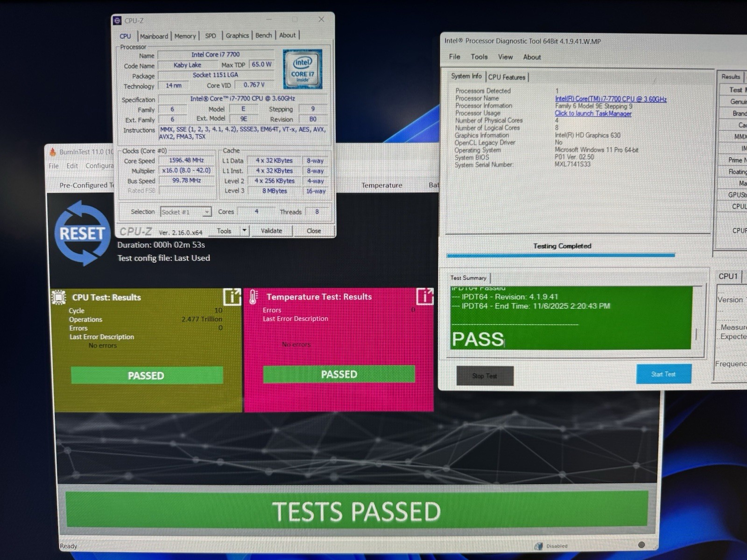
Task: Click the blue Start Test button
Action: [663, 374]
